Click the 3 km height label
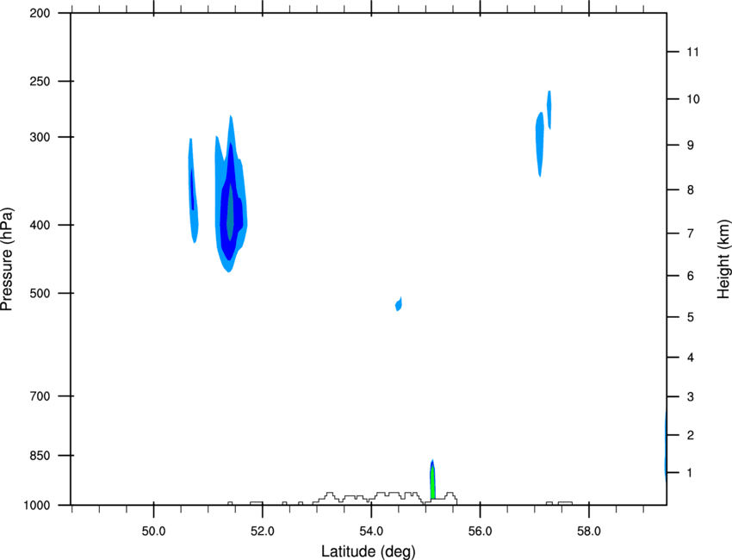Viewport: 732px width, 560px height. [x=691, y=397]
